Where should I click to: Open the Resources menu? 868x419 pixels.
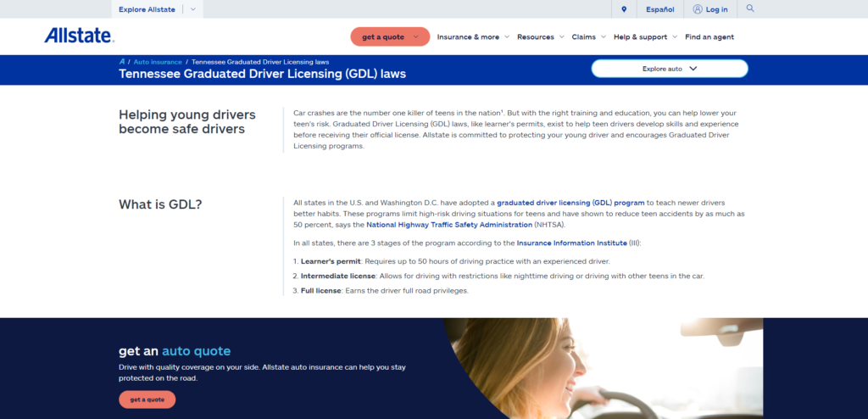tap(540, 37)
